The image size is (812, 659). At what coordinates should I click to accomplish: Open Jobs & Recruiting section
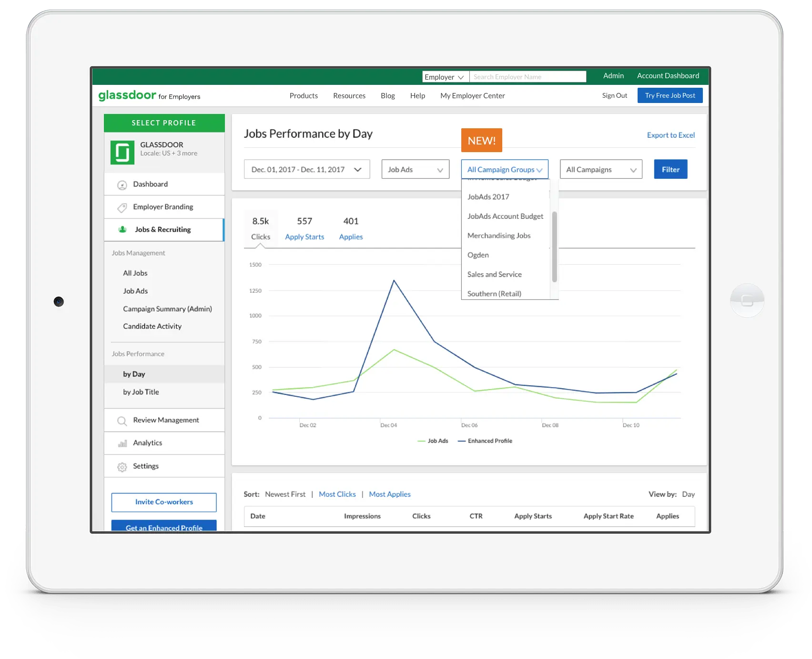[164, 229]
